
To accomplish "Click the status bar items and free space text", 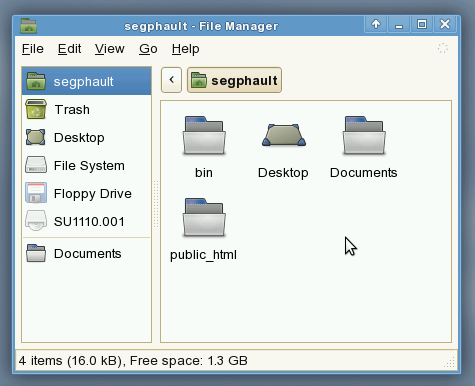I will tap(133, 361).
